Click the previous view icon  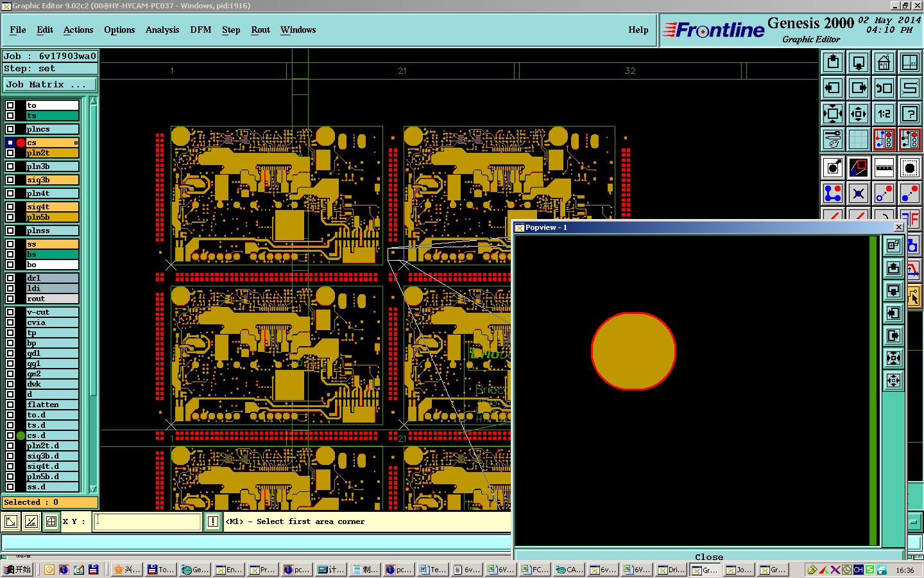[884, 88]
